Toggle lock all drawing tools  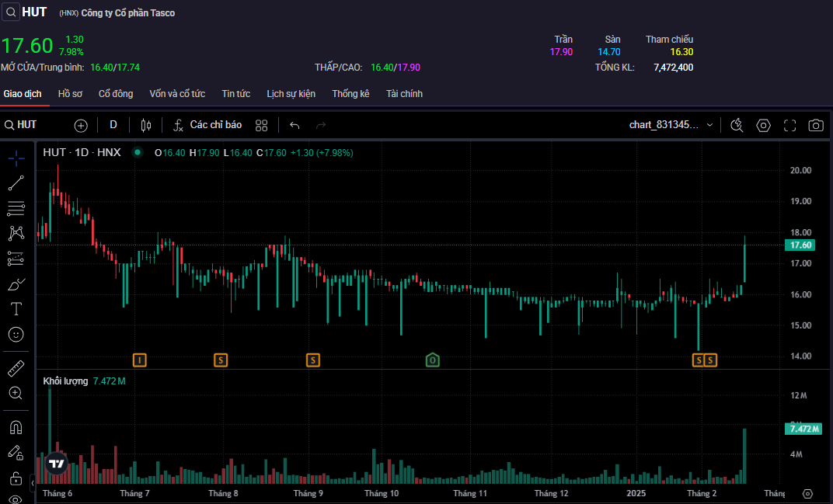click(x=16, y=477)
